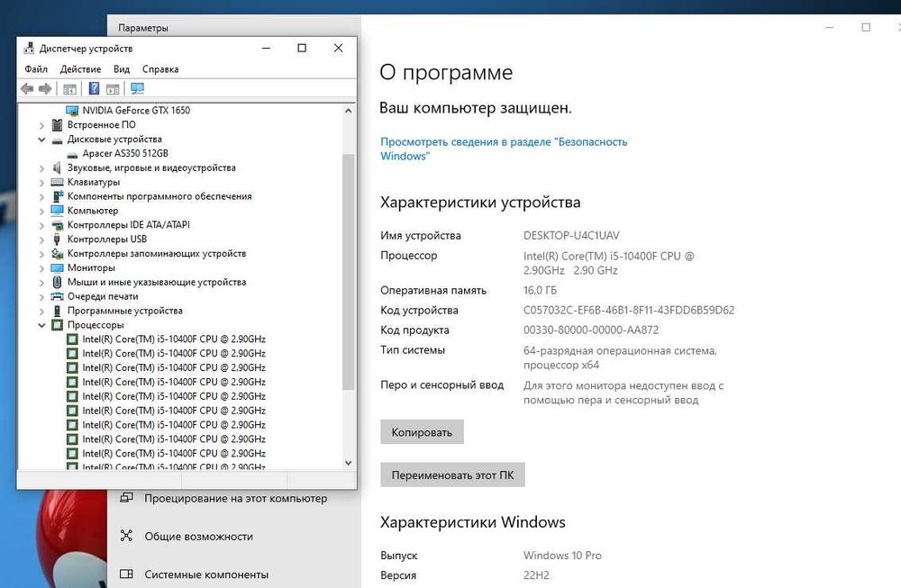Click the Дисковые устройства drive icon
The height and width of the screenshot is (588, 901).
tap(57, 140)
